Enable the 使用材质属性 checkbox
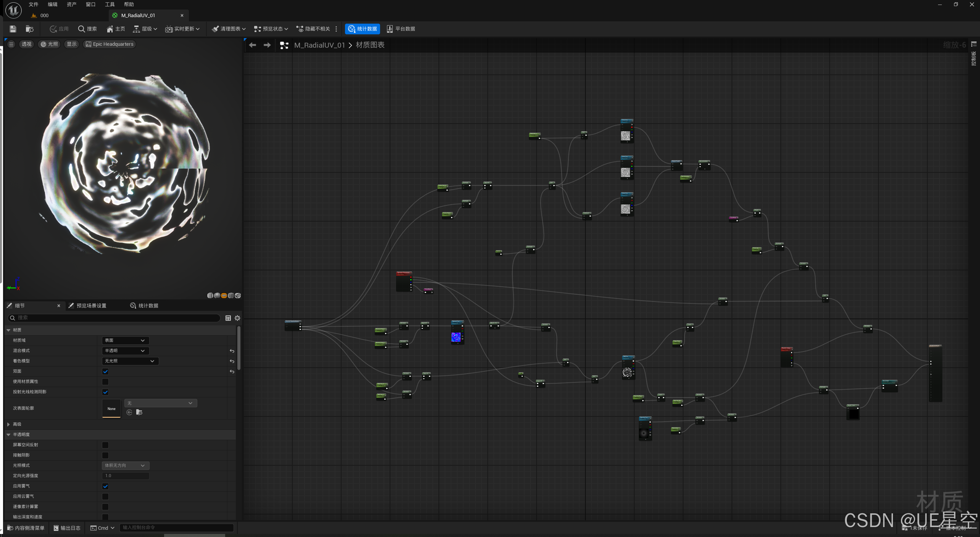The width and height of the screenshot is (980, 537). click(105, 382)
